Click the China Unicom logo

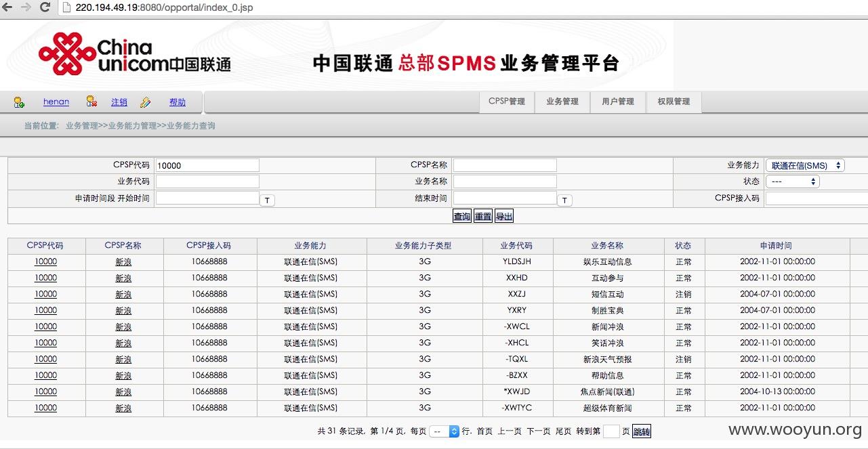[134, 55]
